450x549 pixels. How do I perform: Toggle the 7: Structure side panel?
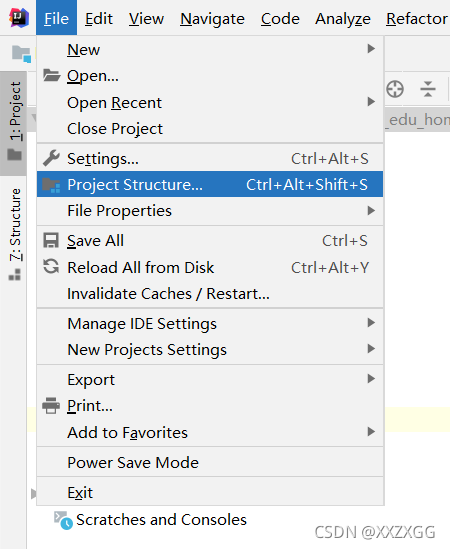tap(14, 233)
